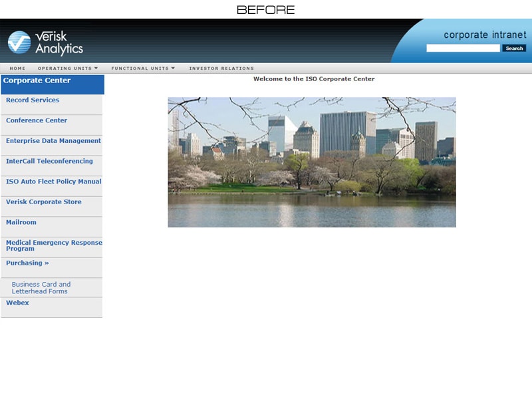Select InterCall Teleconferencing

click(x=48, y=161)
